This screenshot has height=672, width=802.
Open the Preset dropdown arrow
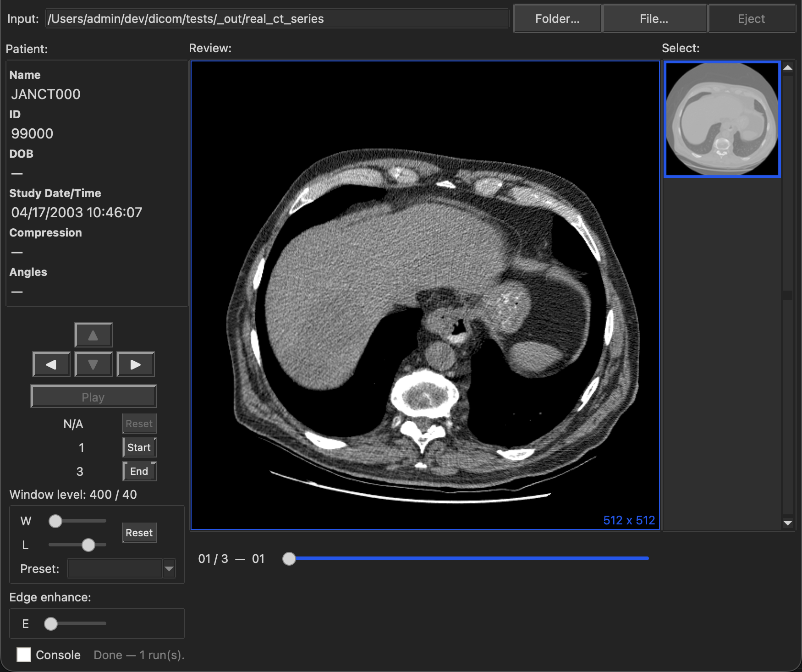pyautogui.click(x=169, y=569)
